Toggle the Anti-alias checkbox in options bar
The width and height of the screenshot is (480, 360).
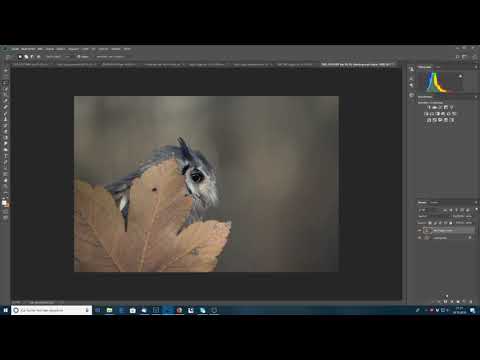pos(79,57)
